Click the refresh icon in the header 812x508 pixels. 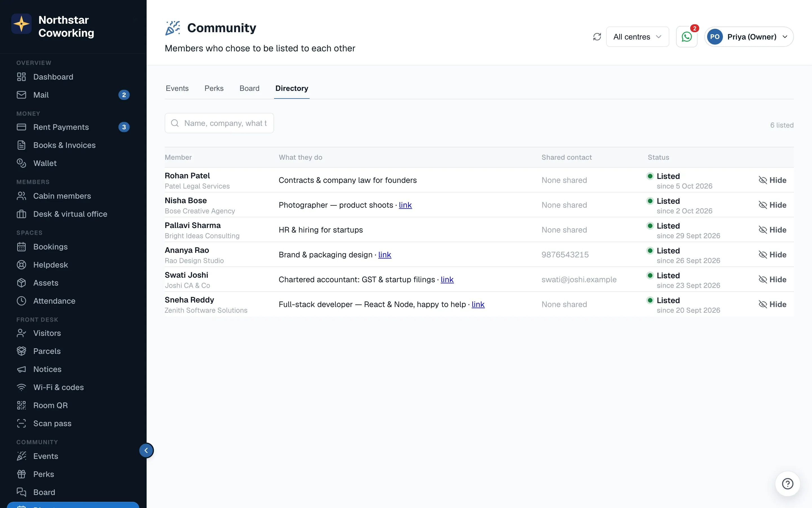click(597, 37)
